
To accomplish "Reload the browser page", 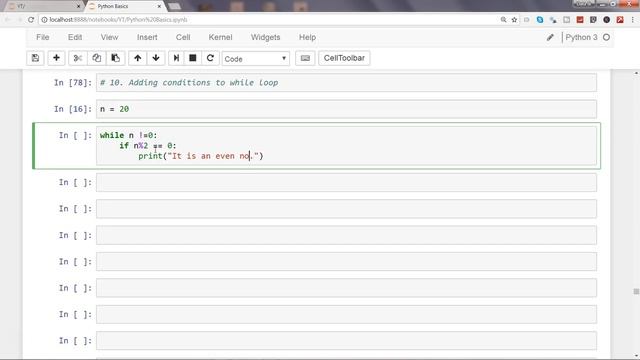I will [x=31, y=20].
